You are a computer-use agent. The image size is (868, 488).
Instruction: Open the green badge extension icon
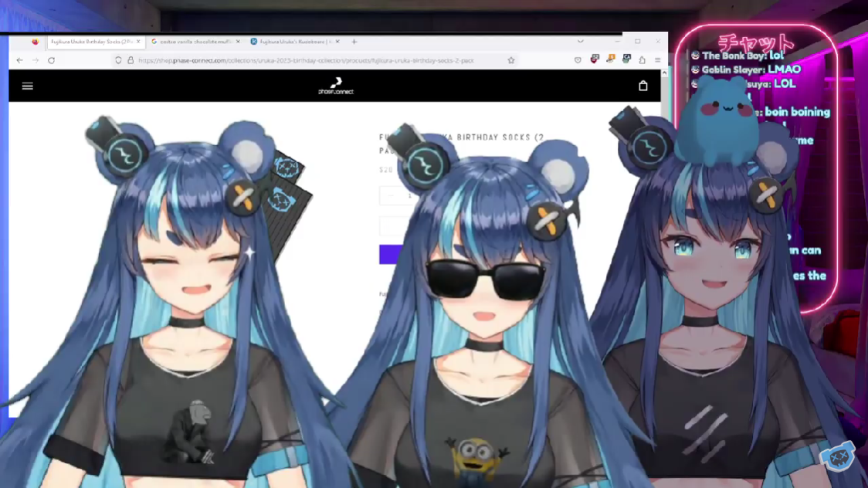(626, 59)
